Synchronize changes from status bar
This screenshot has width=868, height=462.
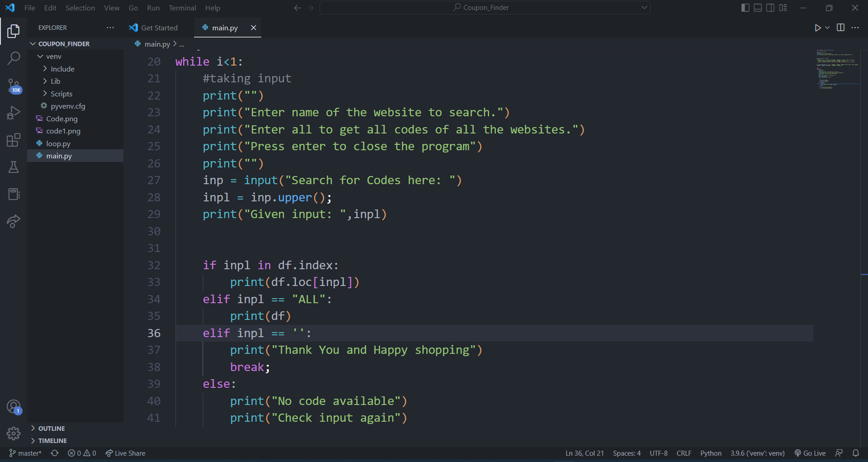click(x=55, y=453)
